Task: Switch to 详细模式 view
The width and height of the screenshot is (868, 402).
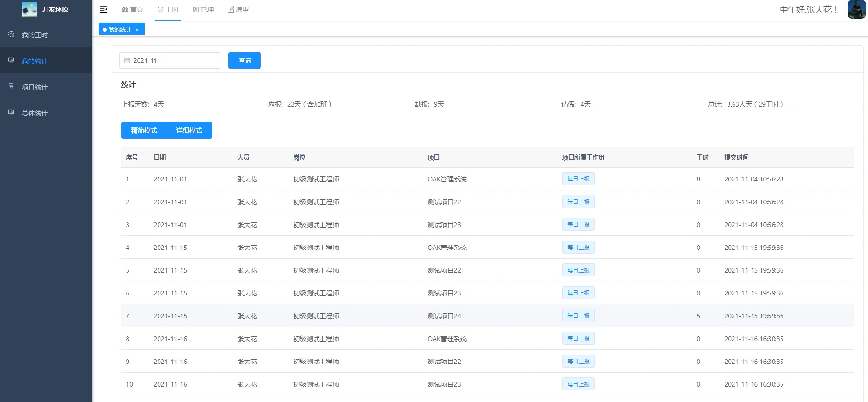Action: point(189,130)
